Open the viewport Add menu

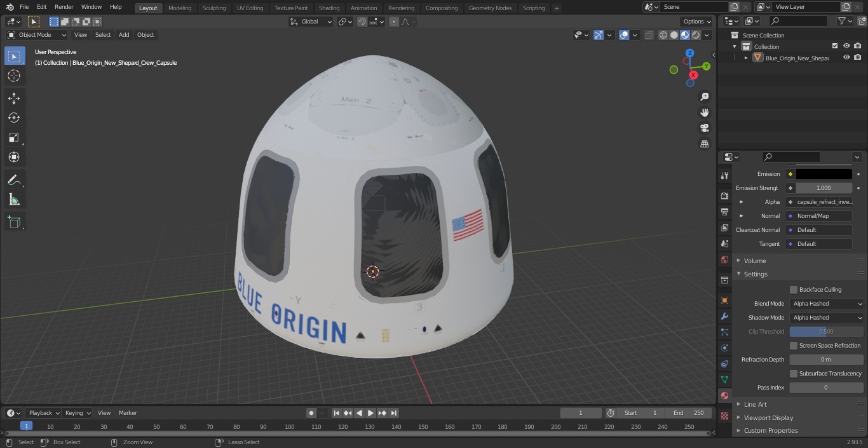(124, 35)
